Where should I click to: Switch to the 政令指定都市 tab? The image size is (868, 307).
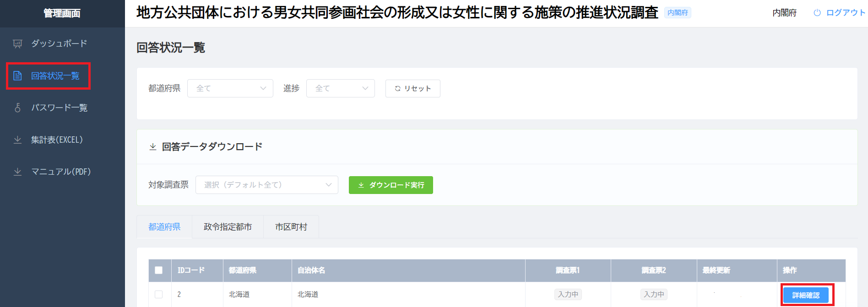228,227
